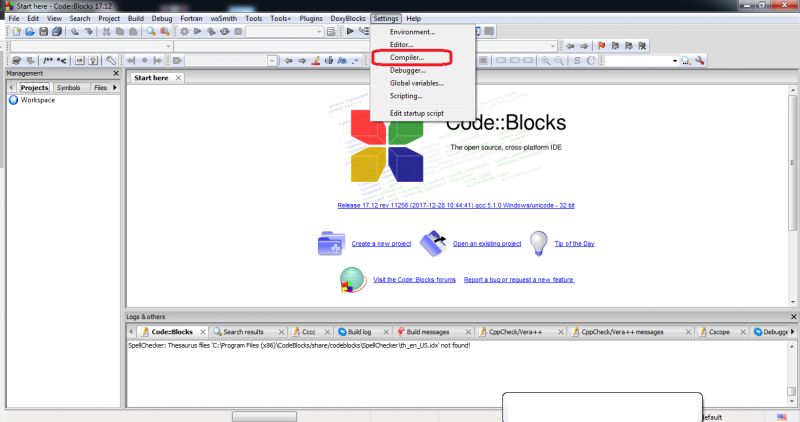Click the Copy toolbar icon
This screenshot has height=422, width=800.
[119, 32]
